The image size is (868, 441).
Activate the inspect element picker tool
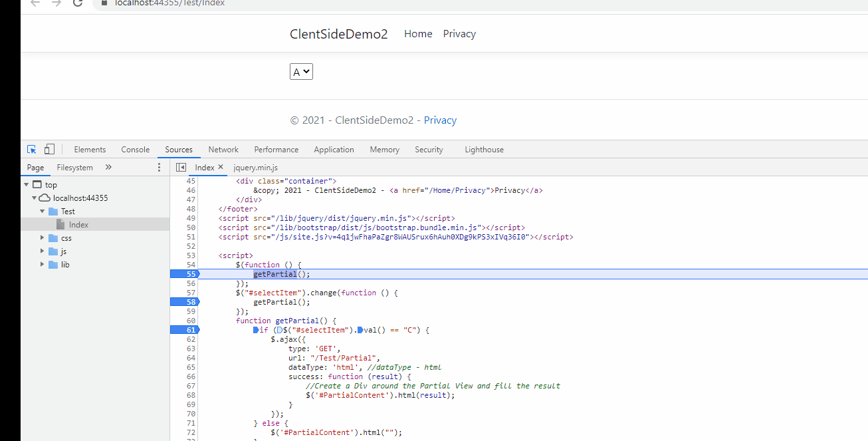[31, 149]
